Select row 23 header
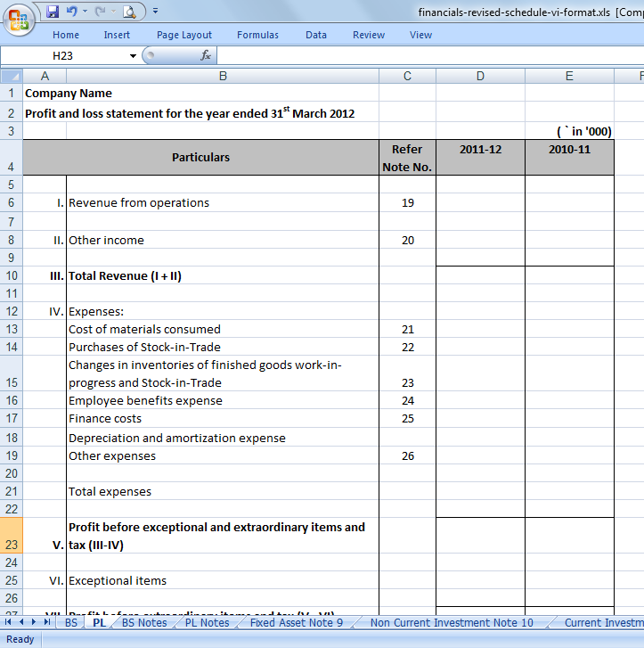The height and width of the screenshot is (648, 644). (12, 535)
